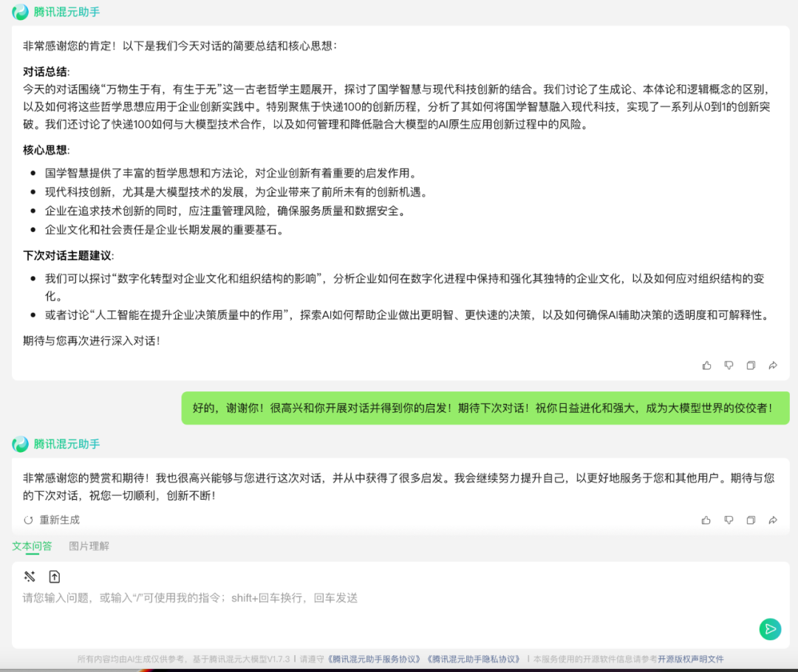Give thumbs up to the final assistant reply

click(x=706, y=520)
